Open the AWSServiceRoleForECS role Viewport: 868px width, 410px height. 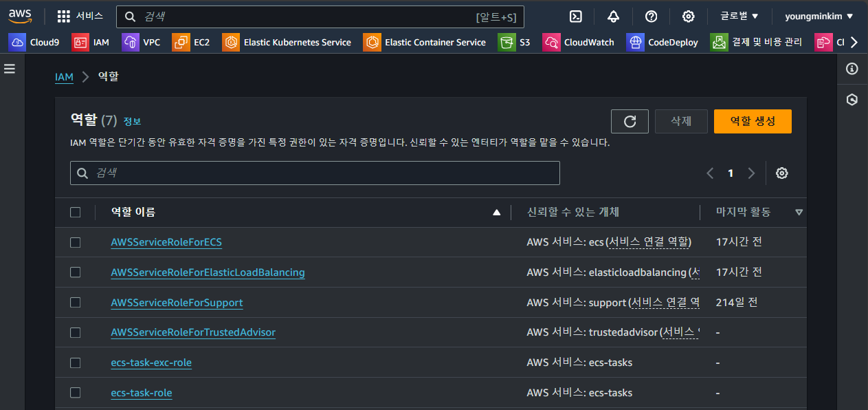tap(166, 242)
